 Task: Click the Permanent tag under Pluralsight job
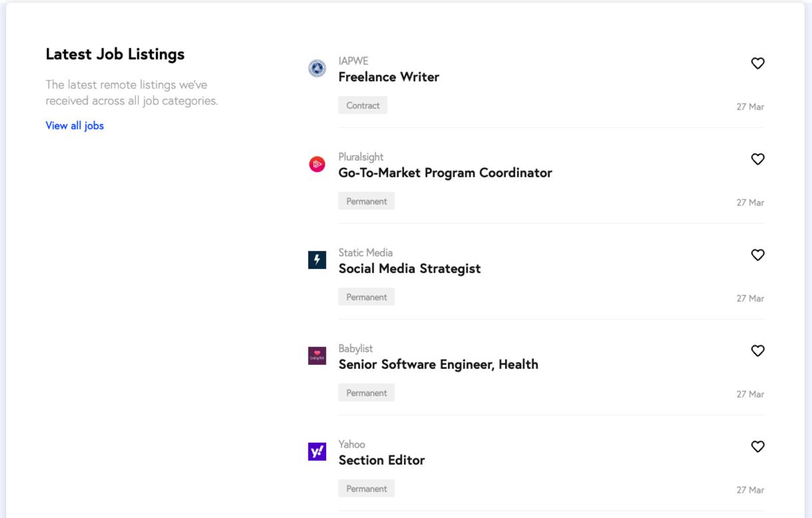(x=366, y=201)
